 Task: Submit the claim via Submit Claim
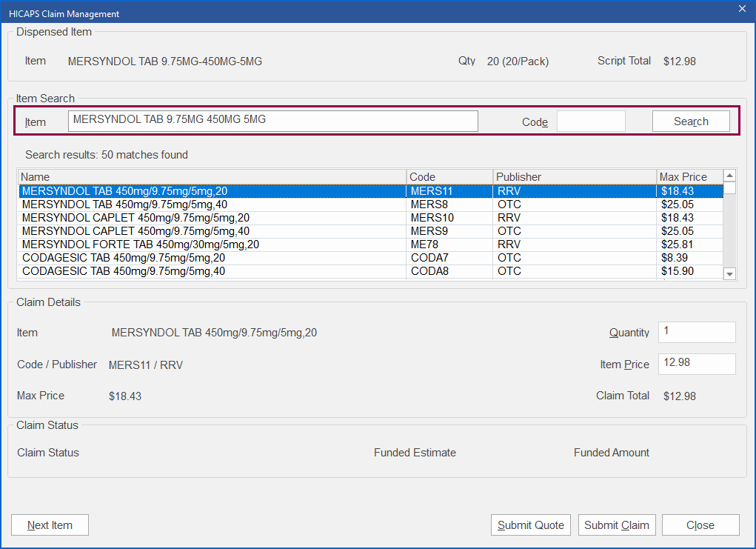(x=616, y=525)
